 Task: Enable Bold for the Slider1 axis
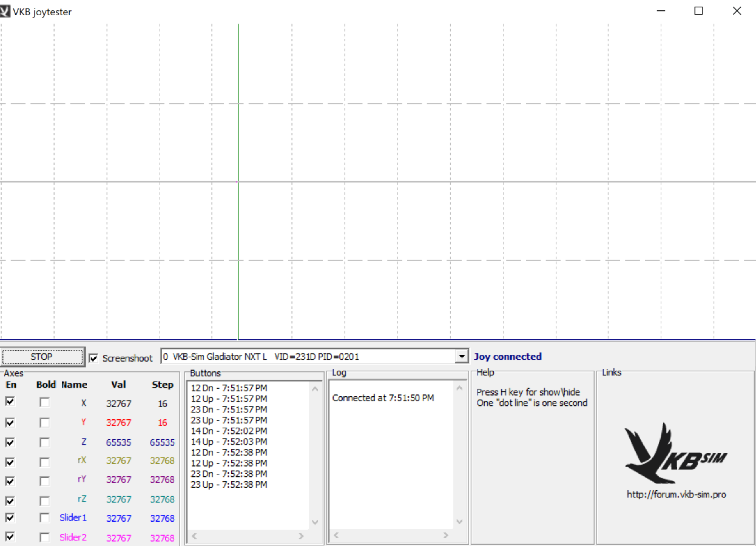44,518
